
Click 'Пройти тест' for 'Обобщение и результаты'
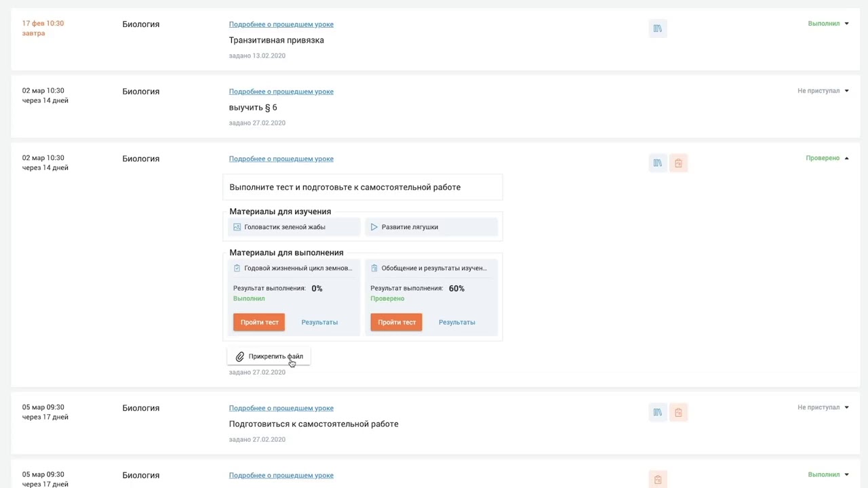(x=396, y=322)
